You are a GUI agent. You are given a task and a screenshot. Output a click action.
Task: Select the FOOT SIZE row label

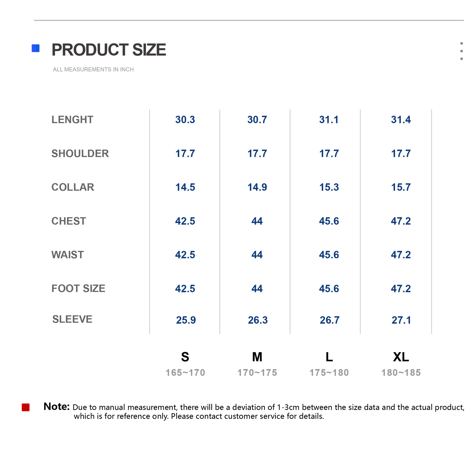click(x=78, y=289)
